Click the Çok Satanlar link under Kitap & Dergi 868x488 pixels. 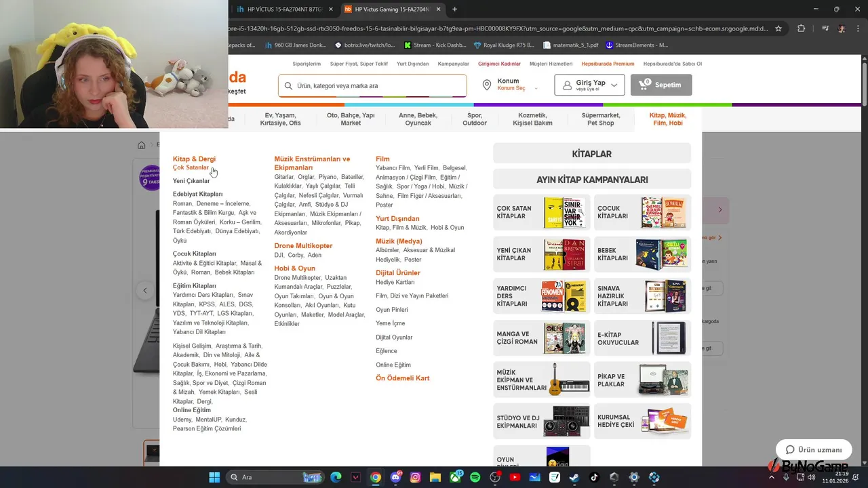tap(191, 167)
